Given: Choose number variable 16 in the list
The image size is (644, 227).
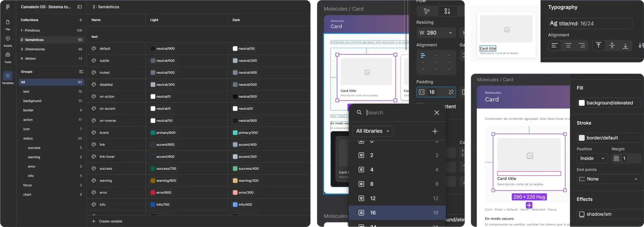Looking at the screenshot, I should tap(397, 213).
